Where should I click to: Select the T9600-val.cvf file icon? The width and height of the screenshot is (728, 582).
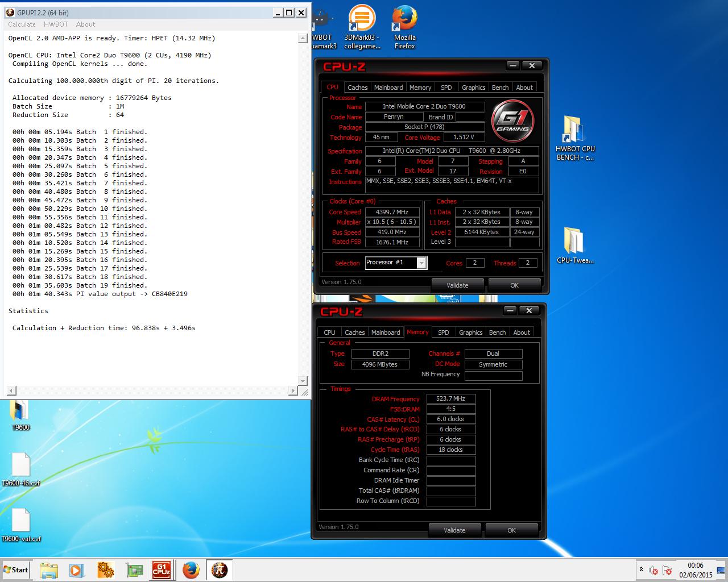20,525
